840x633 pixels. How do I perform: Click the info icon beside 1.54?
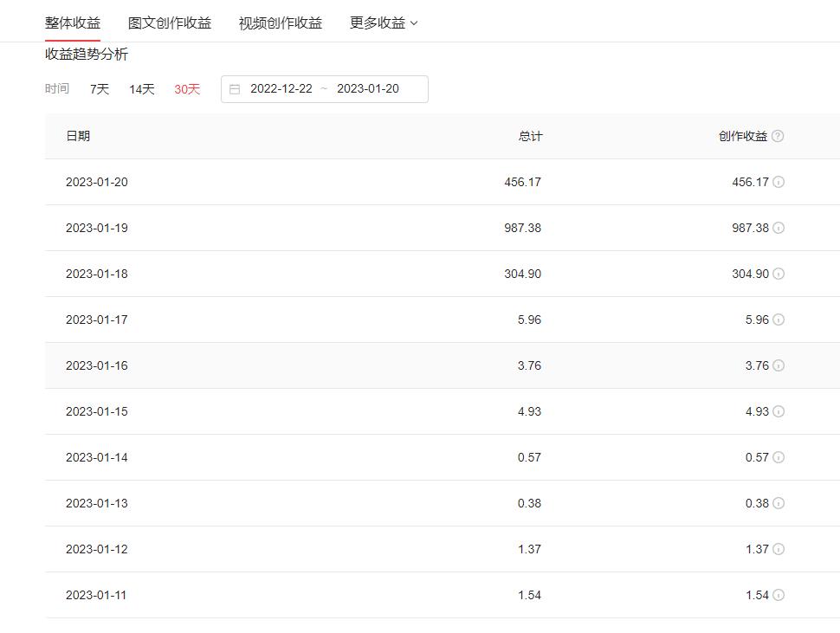point(778,595)
